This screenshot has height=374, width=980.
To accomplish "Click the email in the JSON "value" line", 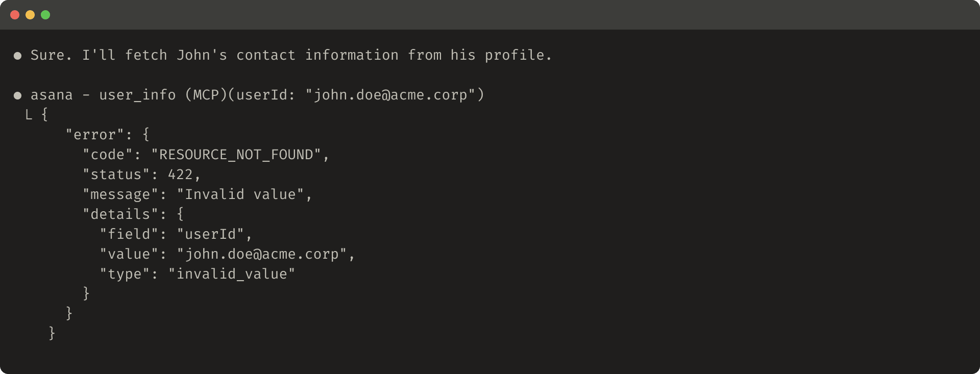I will tap(262, 255).
